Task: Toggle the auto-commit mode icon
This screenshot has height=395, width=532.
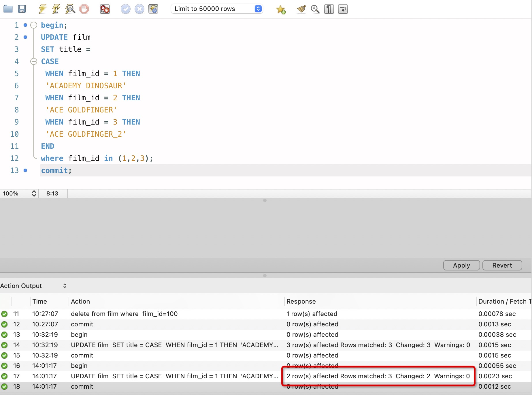Action: [153, 9]
